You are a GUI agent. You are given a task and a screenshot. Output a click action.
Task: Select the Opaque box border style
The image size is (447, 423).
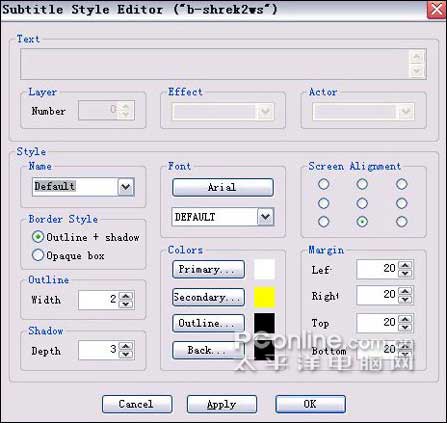pos(68,255)
